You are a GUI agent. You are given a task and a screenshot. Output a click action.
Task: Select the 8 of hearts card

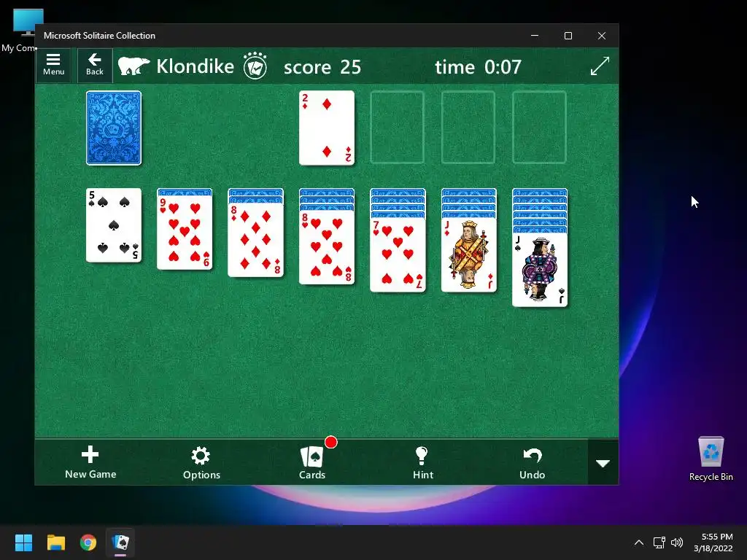point(327,248)
